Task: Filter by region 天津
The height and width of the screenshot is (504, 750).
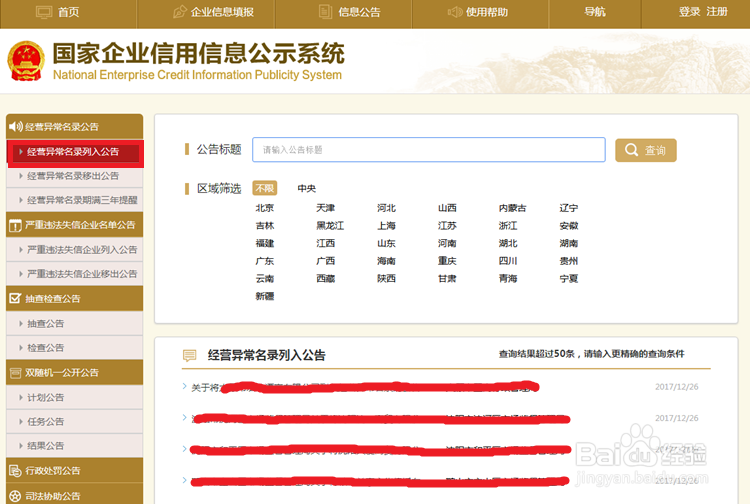Action: click(325, 208)
